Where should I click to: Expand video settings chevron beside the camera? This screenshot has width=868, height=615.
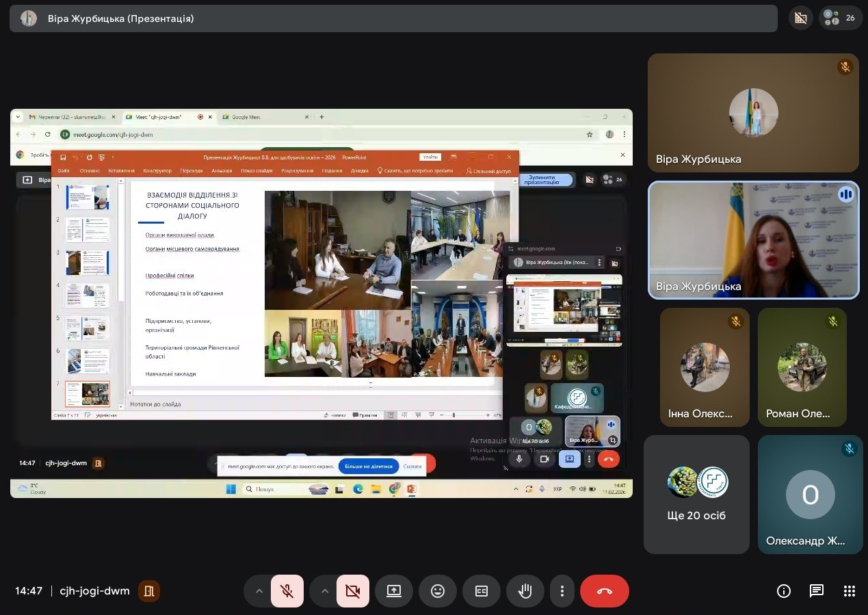coord(324,591)
